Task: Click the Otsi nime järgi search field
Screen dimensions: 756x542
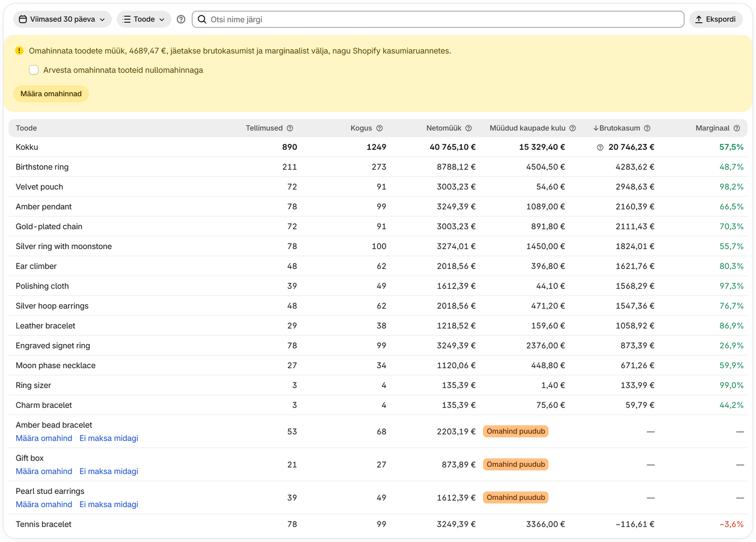Action: (x=438, y=19)
